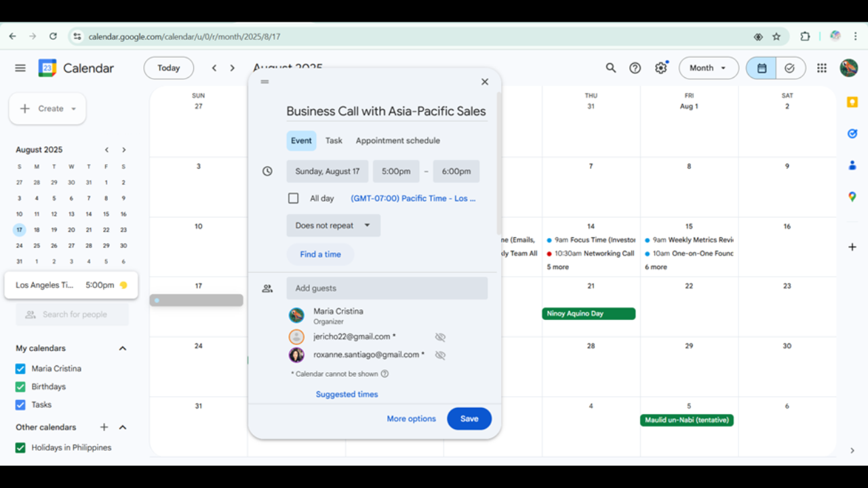Open Google Keep in the side panel
Screen dimensions: 868x488
click(x=852, y=102)
